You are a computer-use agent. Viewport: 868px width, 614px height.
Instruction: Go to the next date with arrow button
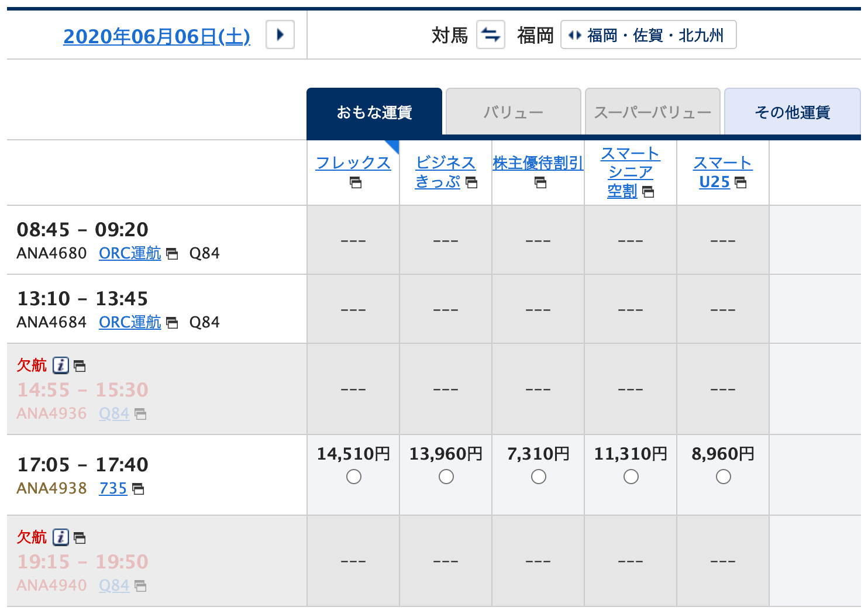click(x=280, y=35)
